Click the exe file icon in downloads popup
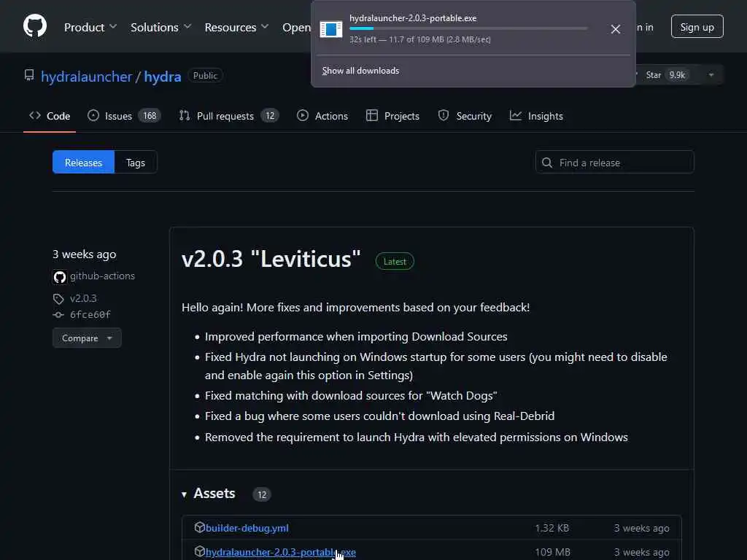The image size is (747, 560). click(x=331, y=29)
